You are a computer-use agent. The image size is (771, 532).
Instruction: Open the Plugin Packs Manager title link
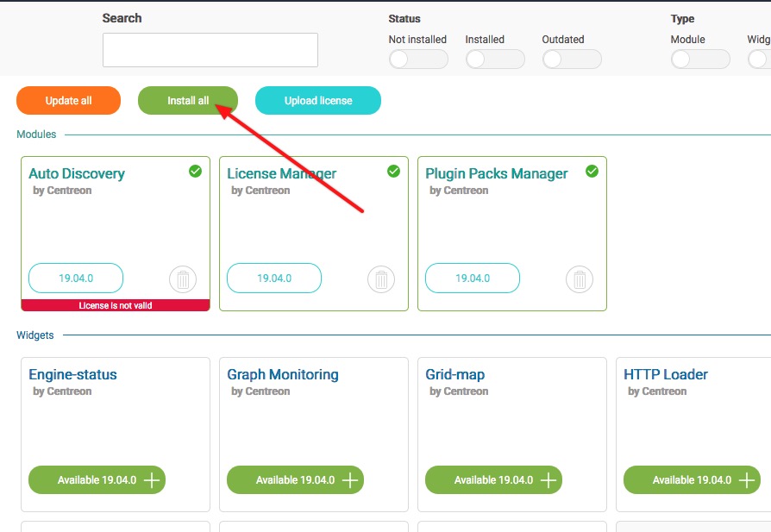[497, 173]
